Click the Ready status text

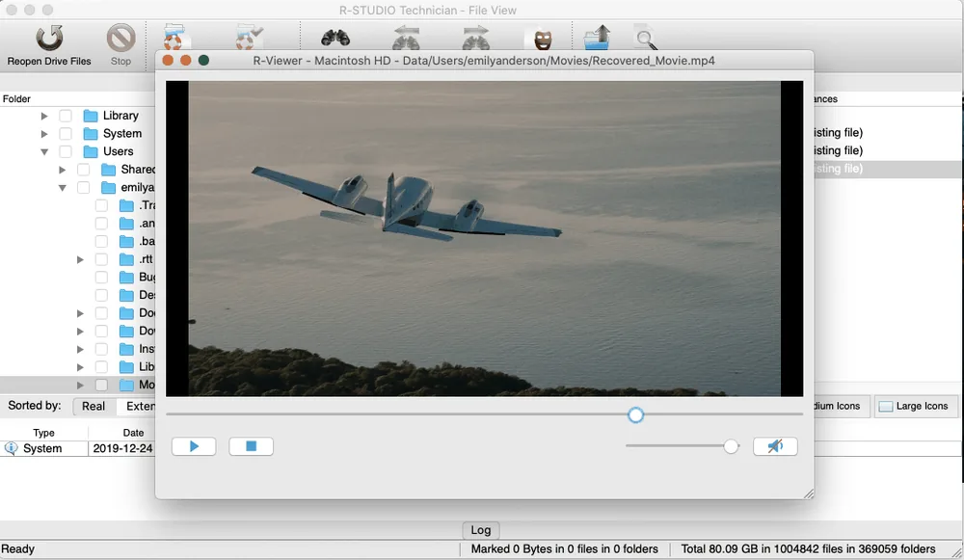coord(17,549)
